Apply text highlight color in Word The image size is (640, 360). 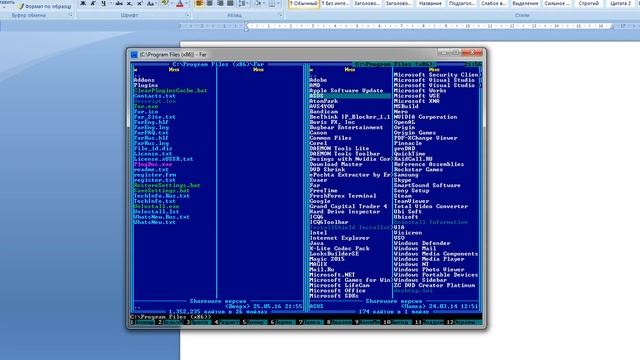point(165,3)
